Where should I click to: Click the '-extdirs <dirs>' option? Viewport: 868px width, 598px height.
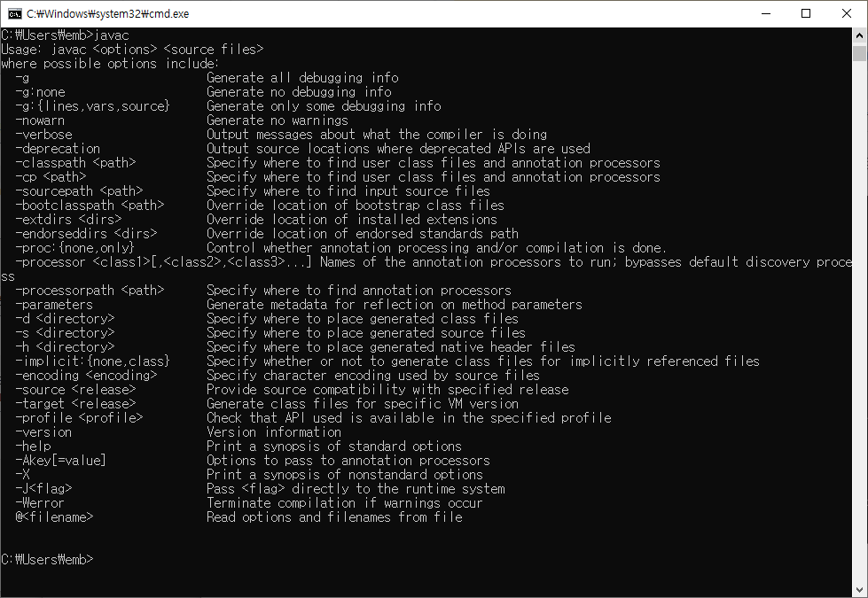68,220
